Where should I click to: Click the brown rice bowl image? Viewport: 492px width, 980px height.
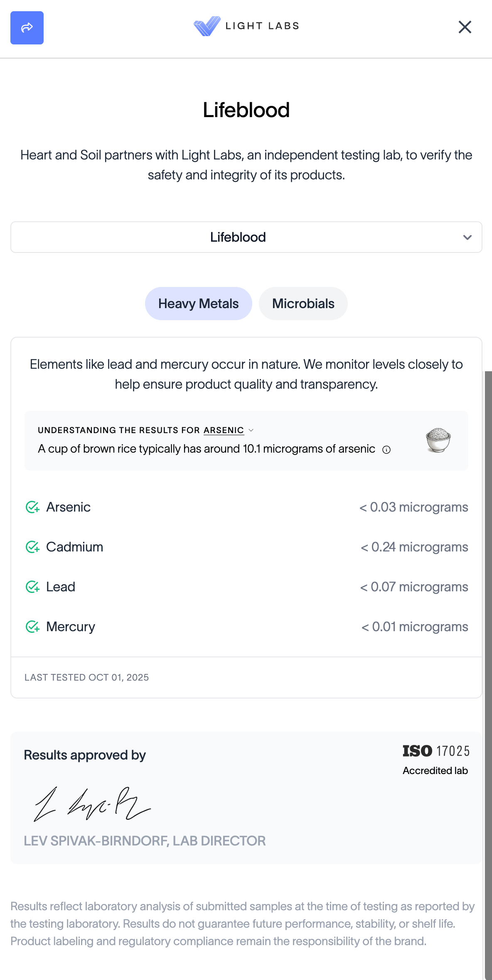pos(438,440)
